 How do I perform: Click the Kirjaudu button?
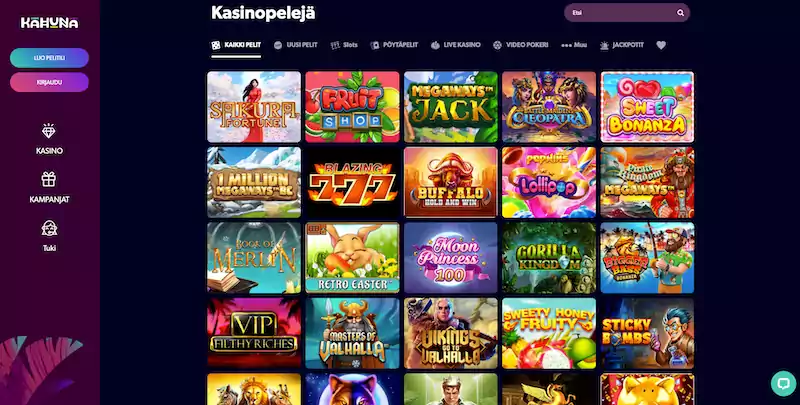49,82
